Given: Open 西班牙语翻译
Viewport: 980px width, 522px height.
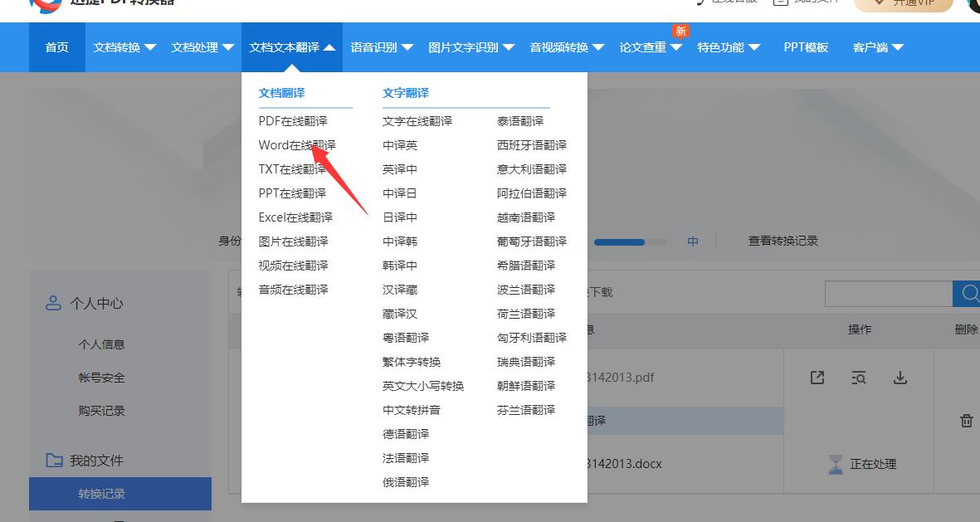Looking at the screenshot, I should [x=532, y=145].
